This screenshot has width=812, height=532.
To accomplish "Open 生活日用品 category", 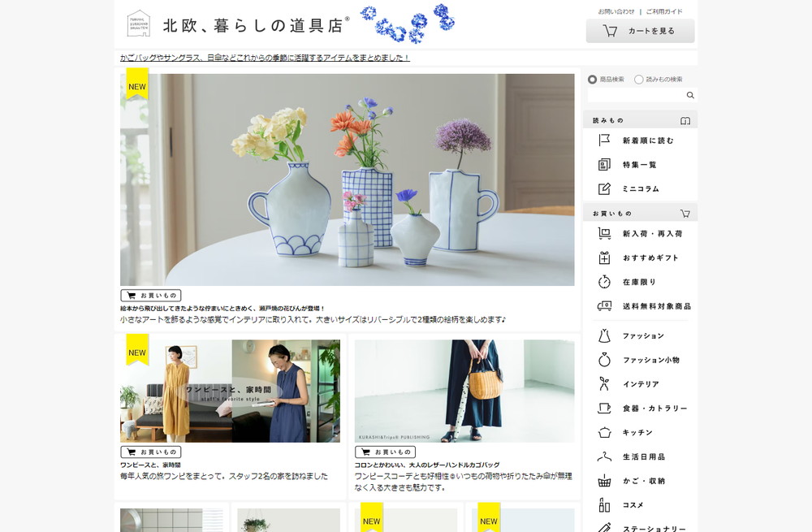I will [x=644, y=457].
